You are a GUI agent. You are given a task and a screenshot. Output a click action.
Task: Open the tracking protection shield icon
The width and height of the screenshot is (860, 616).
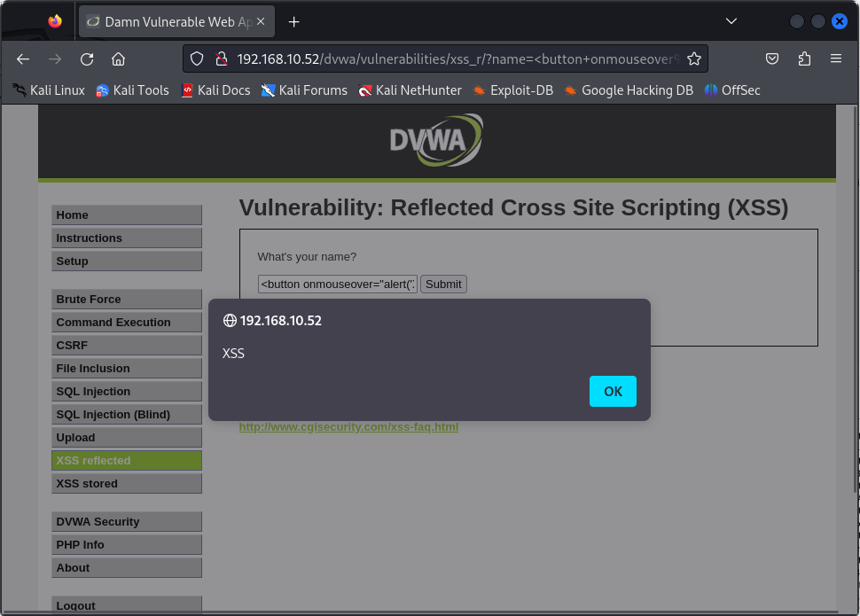(x=197, y=58)
